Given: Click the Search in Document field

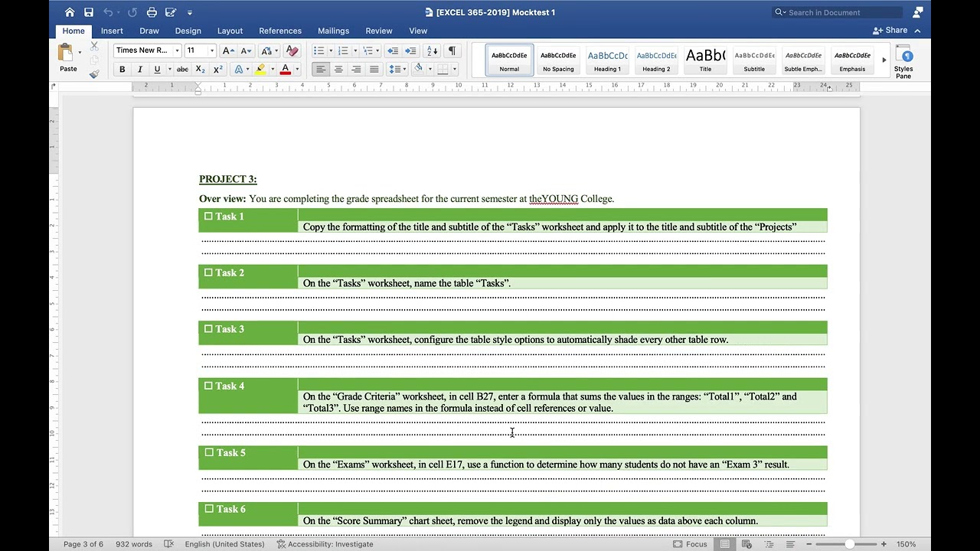Looking at the screenshot, I should coord(838,12).
